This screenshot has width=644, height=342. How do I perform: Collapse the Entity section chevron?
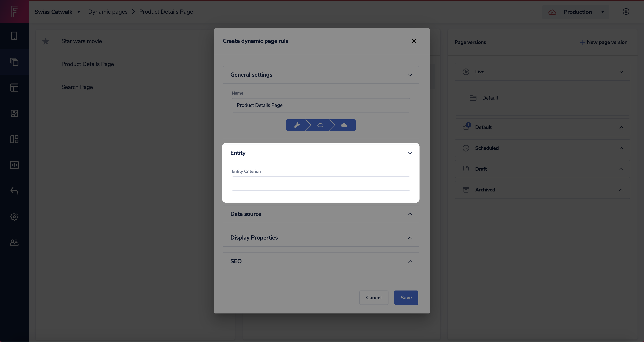click(410, 153)
